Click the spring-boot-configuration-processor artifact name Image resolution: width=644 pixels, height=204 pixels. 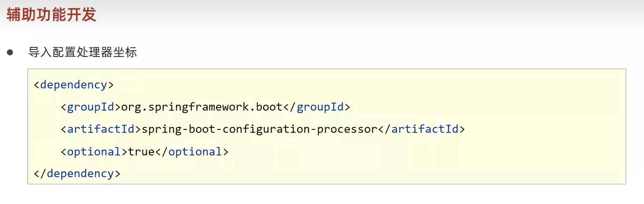[260, 129]
